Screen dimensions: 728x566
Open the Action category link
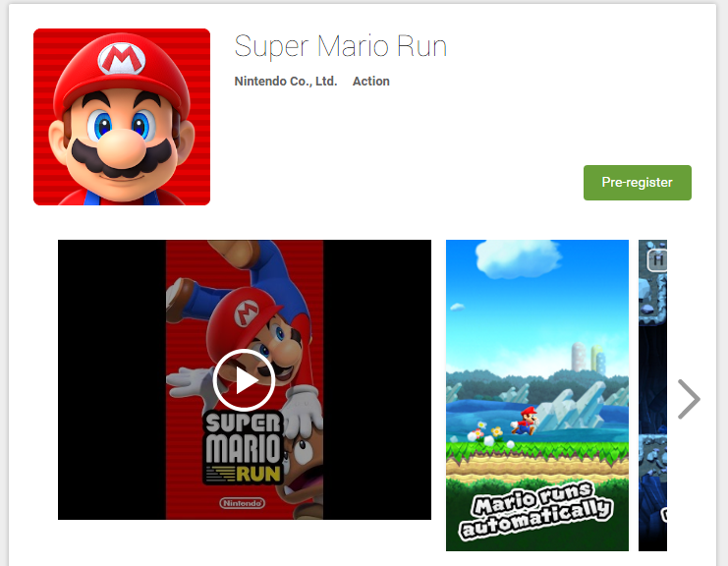(x=371, y=82)
